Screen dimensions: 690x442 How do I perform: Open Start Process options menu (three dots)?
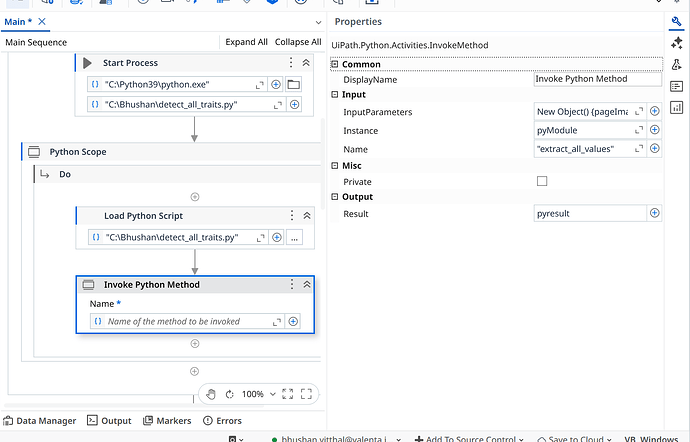click(x=291, y=63)
